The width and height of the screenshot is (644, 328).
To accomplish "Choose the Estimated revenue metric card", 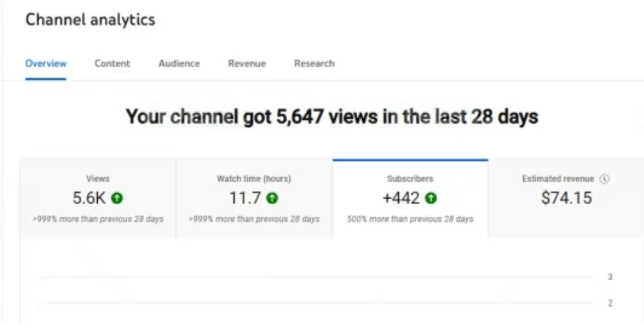I will point(566,199).
